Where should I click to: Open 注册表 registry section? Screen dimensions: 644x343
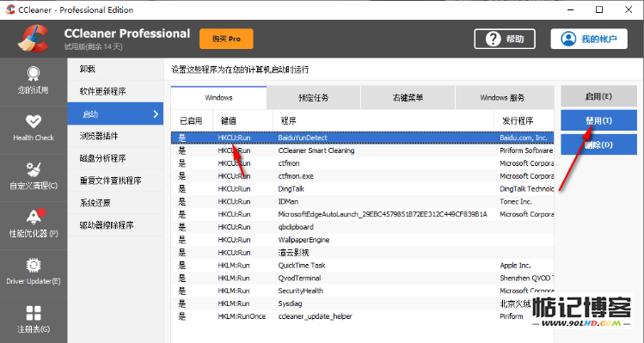pos(34,319)
